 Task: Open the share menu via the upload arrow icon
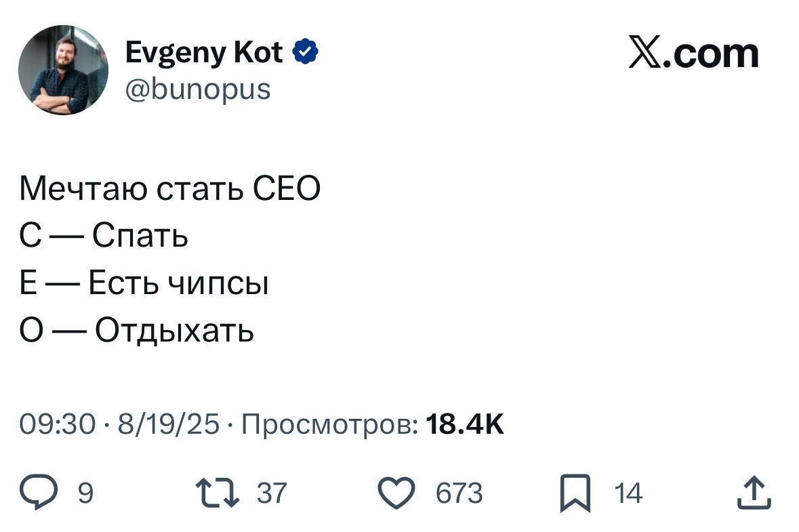point(754,493)
